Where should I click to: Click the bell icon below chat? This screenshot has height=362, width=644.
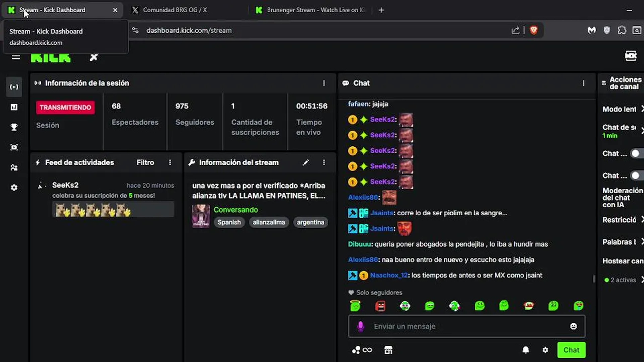coord(526,350)
